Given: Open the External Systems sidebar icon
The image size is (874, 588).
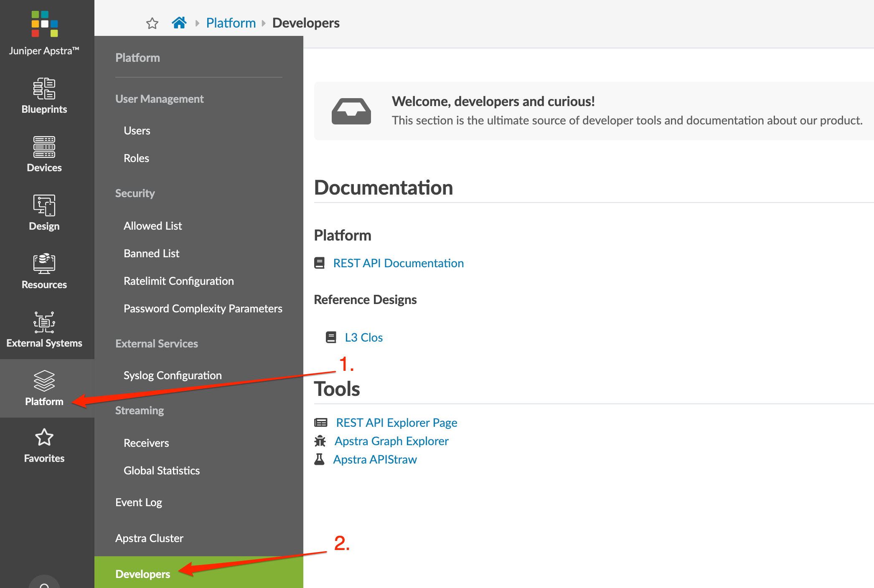Looking at the screenshot, I should (x=44, y=323).
